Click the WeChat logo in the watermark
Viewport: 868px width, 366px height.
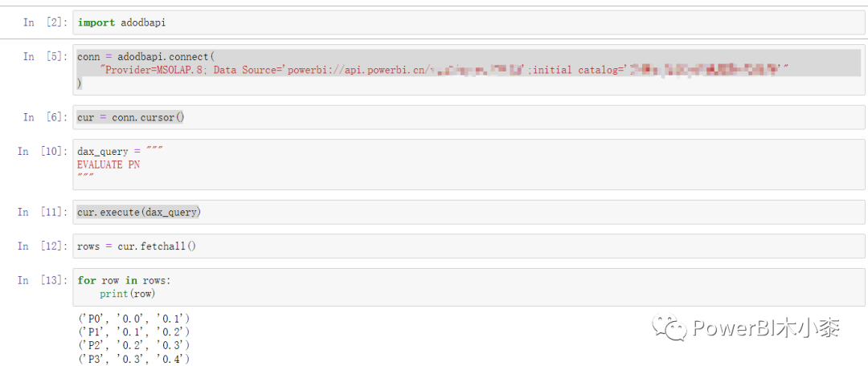click(x=668, y=327)
